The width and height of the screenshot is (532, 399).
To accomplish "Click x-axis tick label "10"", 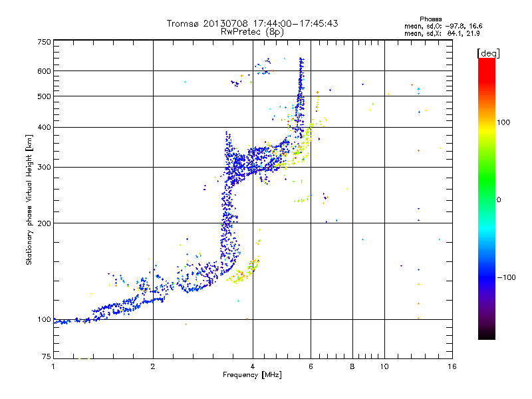I will tap(384, 366).
